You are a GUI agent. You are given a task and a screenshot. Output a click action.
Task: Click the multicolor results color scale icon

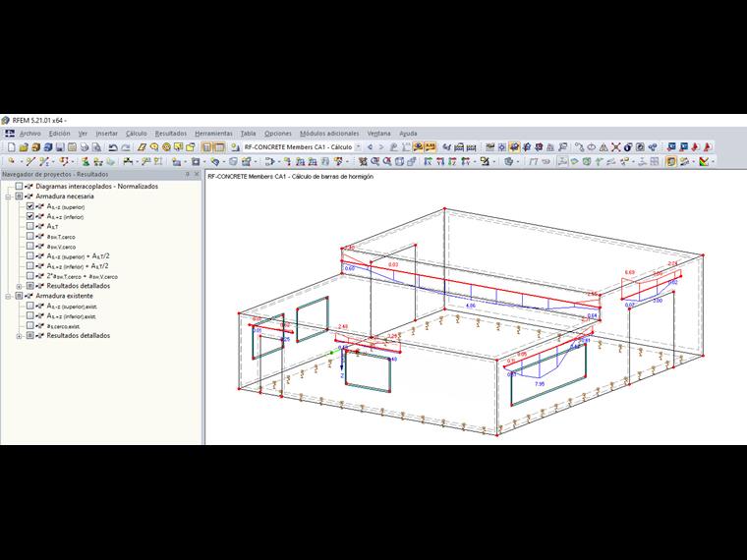(704, 161)
